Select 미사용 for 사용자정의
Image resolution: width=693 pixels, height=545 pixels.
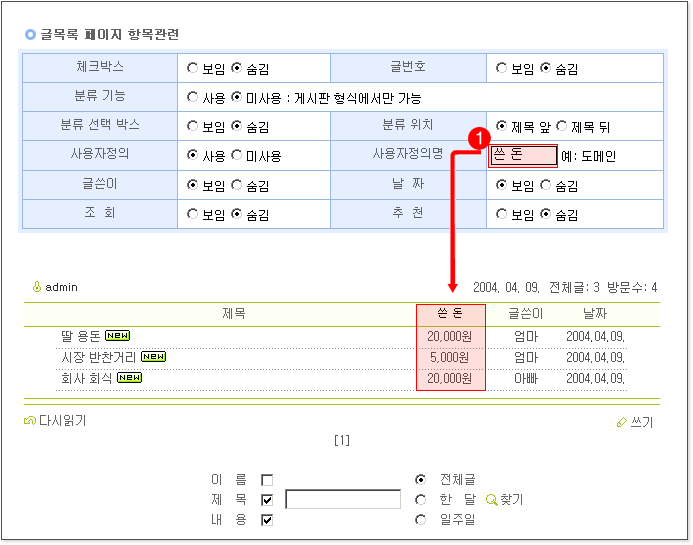236,156
